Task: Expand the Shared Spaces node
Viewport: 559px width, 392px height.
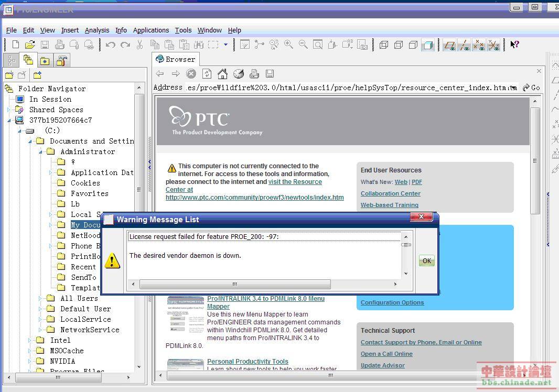Action: tap(9, 110)
